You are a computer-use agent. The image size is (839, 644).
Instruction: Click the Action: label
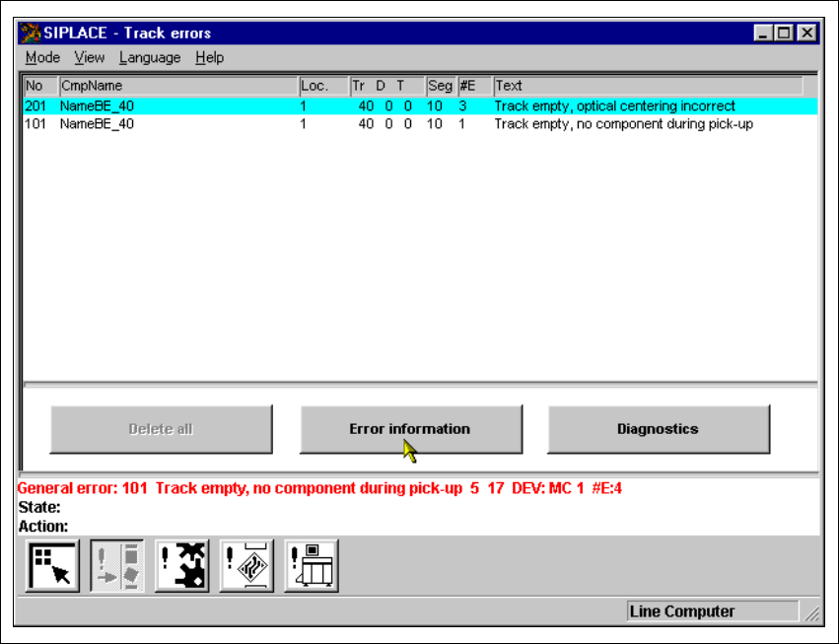pyautogui.click(x=42, y=527)
